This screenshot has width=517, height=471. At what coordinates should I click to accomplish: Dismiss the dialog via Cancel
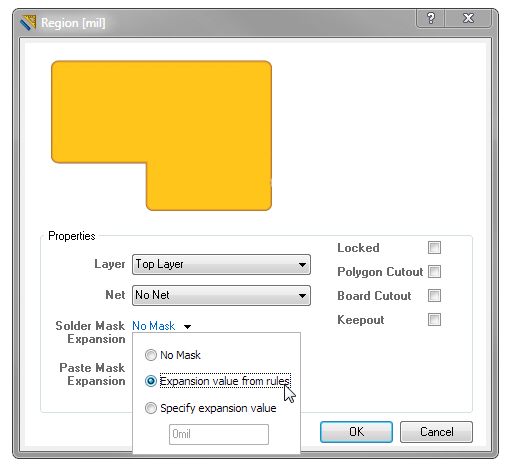436,432
